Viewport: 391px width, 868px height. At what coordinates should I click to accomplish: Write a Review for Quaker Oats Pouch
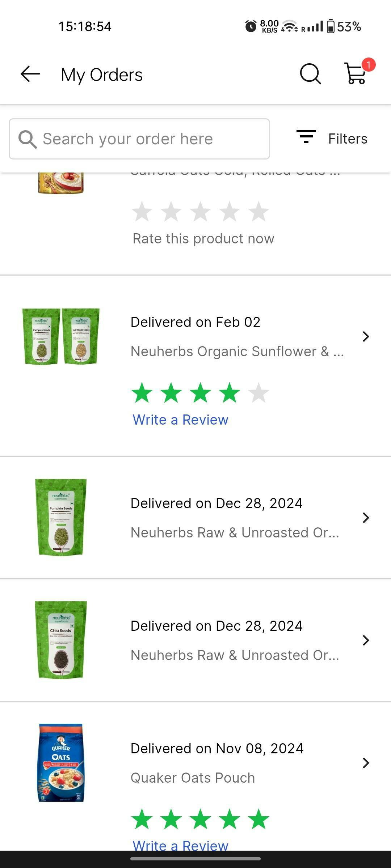click(x=180, y=846)
